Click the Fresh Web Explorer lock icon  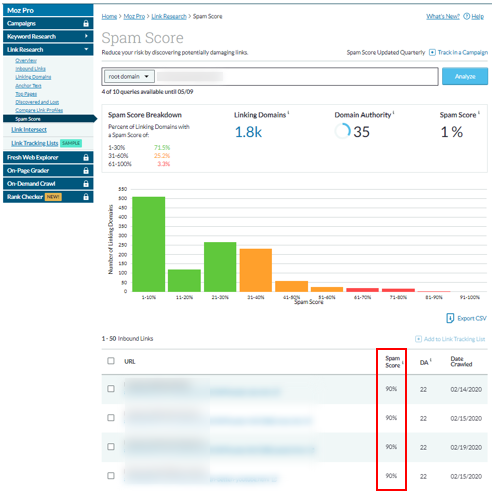point(86,157)
